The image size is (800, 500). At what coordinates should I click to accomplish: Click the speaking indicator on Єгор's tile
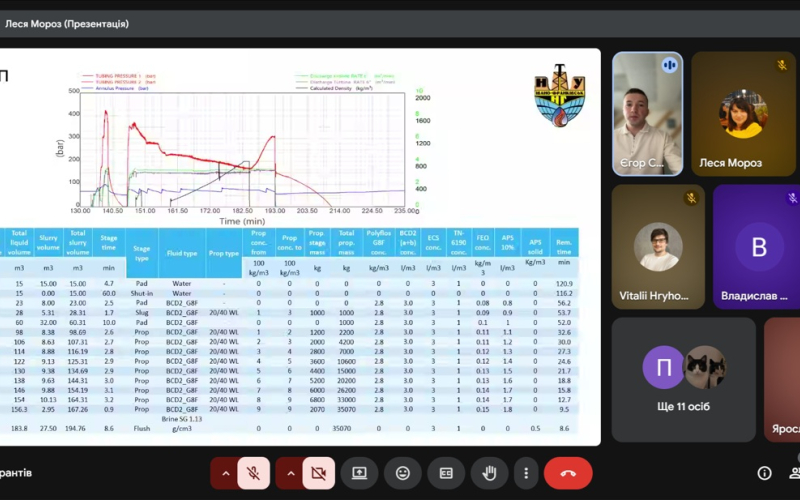[x=667, y=65]
